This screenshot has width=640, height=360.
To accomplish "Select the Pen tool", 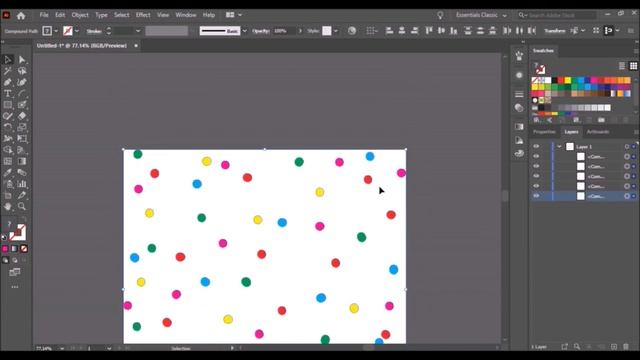I will (7, 82).
